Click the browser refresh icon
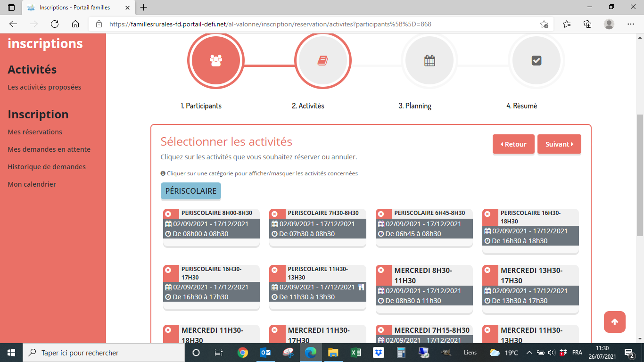The width and height of the screenshot is (644, 362). 55,24
